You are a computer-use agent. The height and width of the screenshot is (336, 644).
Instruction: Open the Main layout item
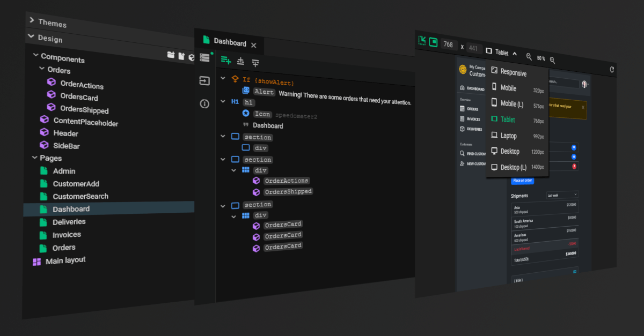65,260
